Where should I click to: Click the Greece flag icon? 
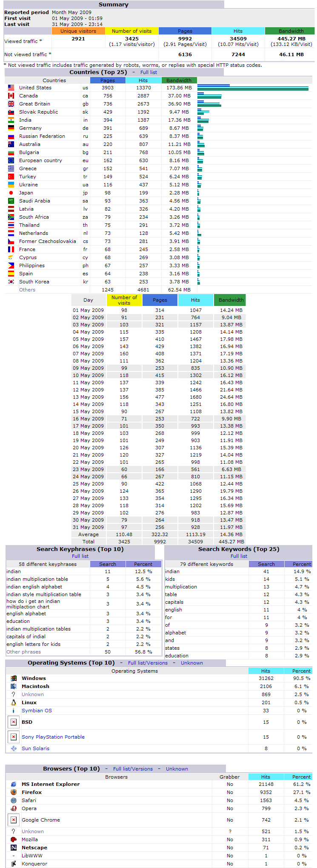point(11,168)
